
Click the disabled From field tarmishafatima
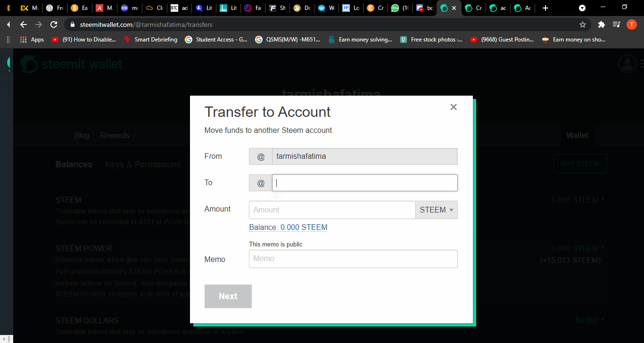[364, 156]
